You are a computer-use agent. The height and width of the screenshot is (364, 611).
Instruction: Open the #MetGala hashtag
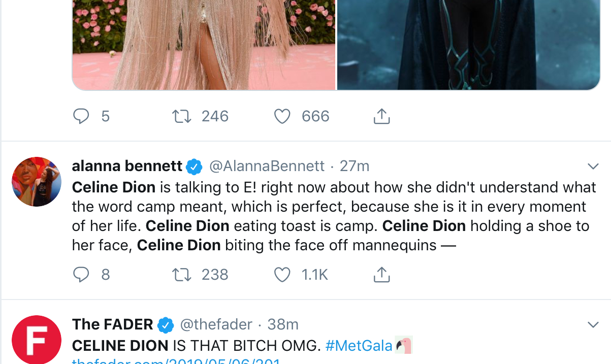click(359, 346)
